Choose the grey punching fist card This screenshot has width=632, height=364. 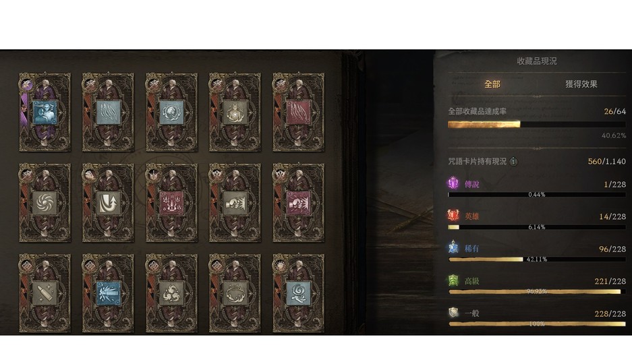(235, 202)
